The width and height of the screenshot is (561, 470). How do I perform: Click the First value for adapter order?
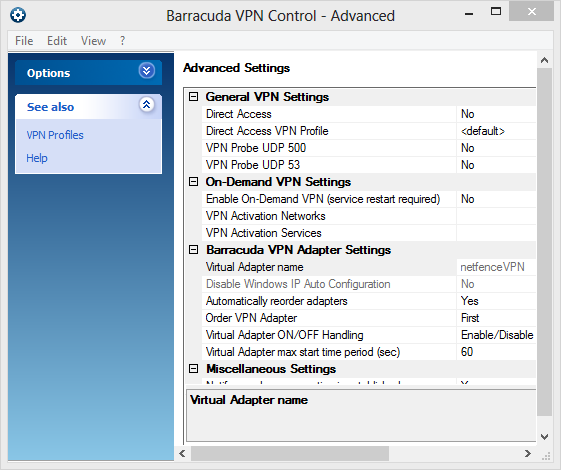click(496, 318)
